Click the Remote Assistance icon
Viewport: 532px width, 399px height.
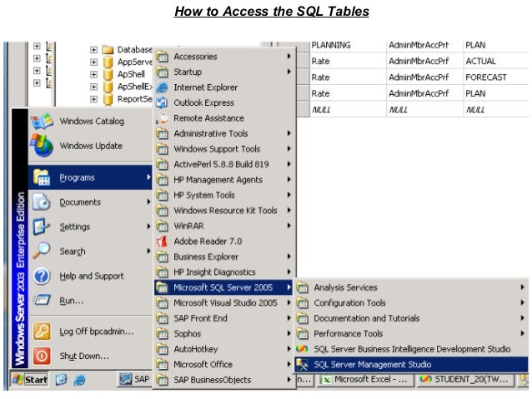point(162,118)
